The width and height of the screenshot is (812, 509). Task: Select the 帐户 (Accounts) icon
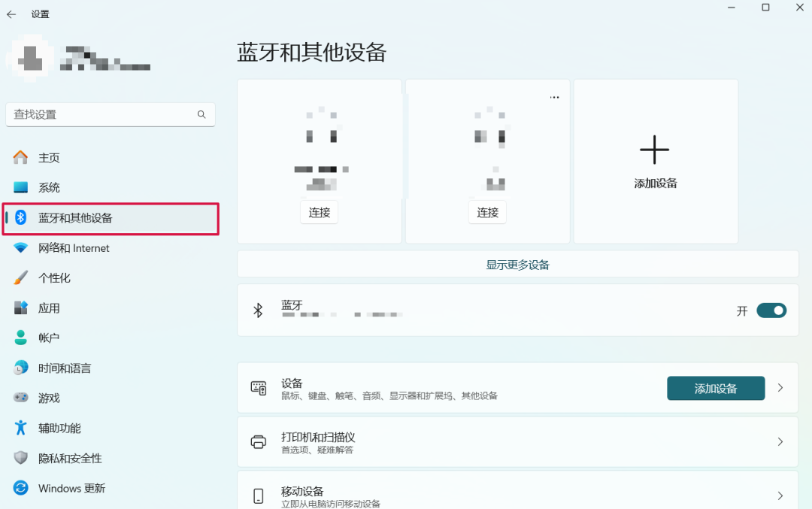pos(20,338)
